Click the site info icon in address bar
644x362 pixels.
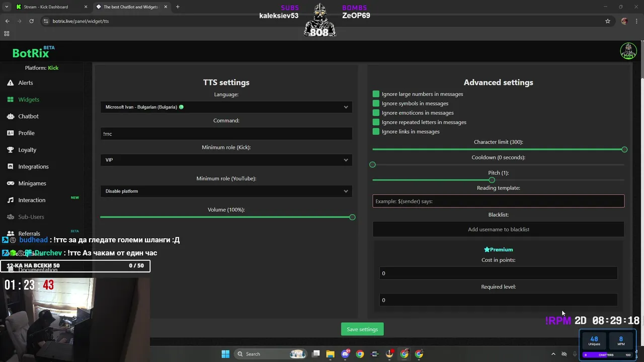pyautogui.click(x=46, y=21)
